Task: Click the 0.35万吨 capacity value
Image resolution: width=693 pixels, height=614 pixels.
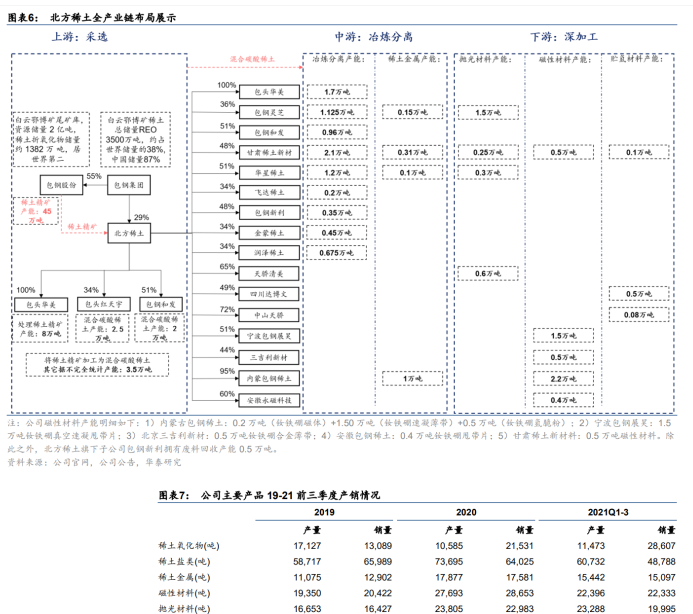Action: (x=337, y=213)
